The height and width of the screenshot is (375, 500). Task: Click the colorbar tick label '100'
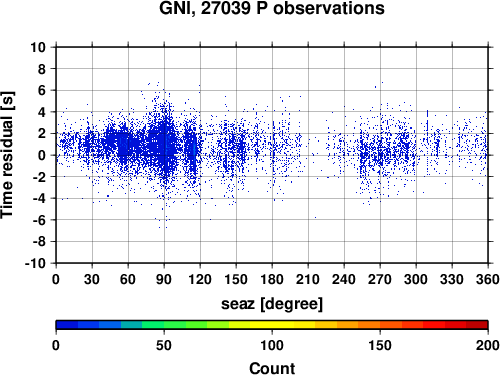pyautogui.click(x=272, y=345)
